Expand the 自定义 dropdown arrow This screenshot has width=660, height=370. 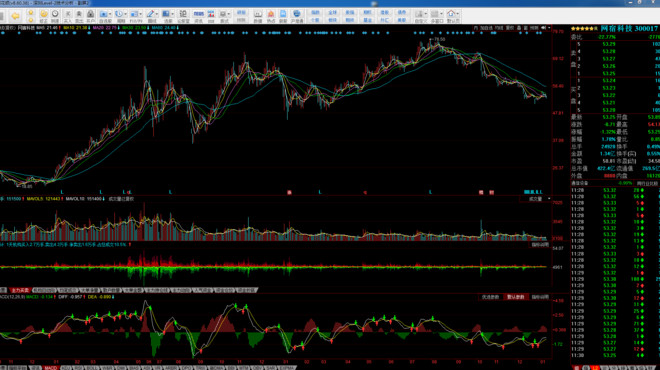[x=426, y=14]
